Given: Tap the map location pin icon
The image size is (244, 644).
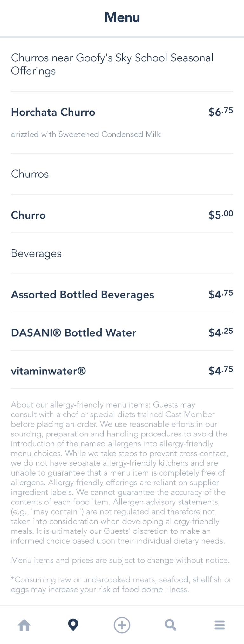Looking at the screenshot, I should click(73, 625).
